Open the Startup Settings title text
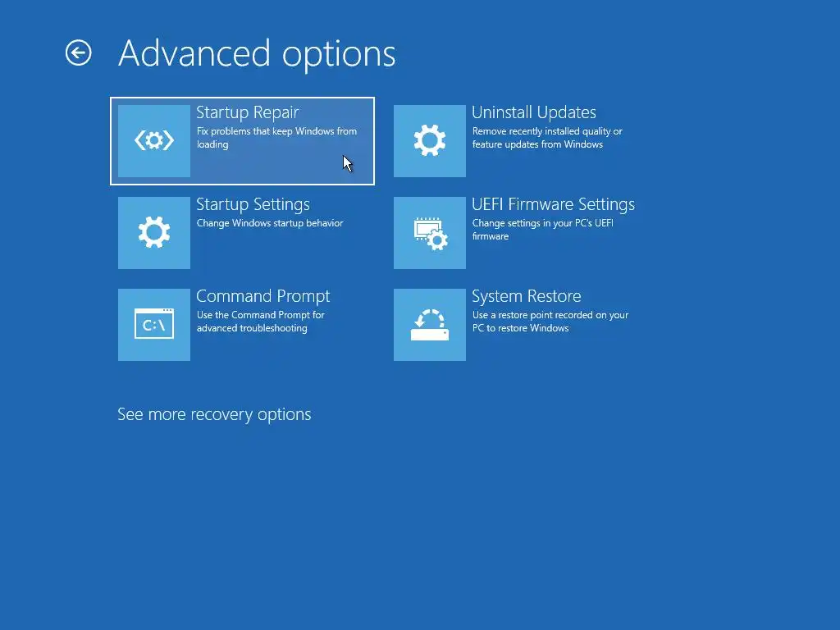840x630 pixels. coord(253,204)
